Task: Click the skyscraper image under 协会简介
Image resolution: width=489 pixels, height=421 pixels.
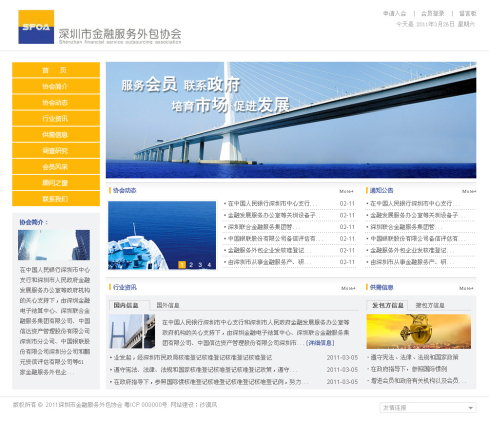Action: [54, 245]
